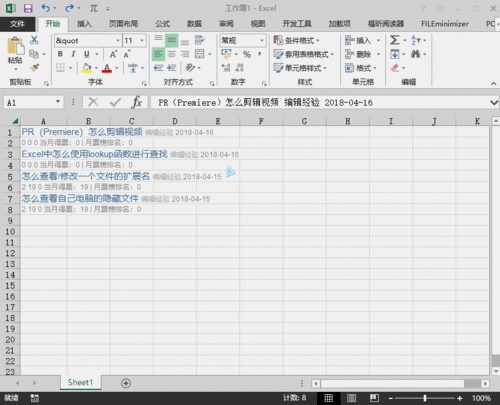This screenshot has width=500, height=405.
Task: Click the zoom slider handle
Action: tap(425, 398)
